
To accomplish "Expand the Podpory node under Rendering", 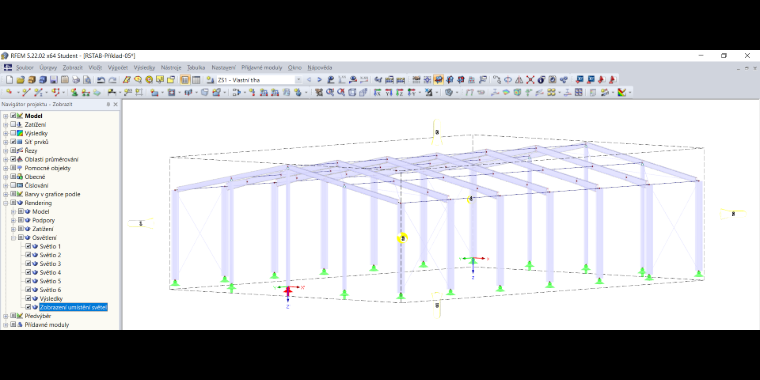I will [13, 221].
